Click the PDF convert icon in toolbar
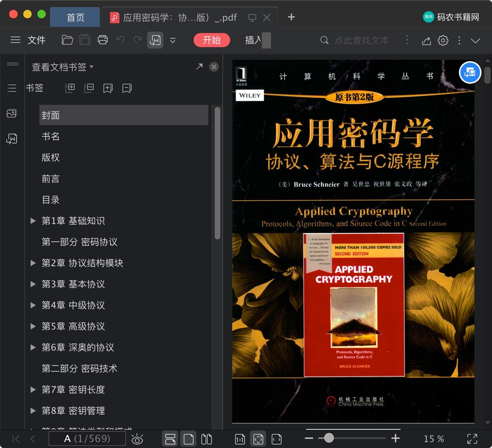 155,40
